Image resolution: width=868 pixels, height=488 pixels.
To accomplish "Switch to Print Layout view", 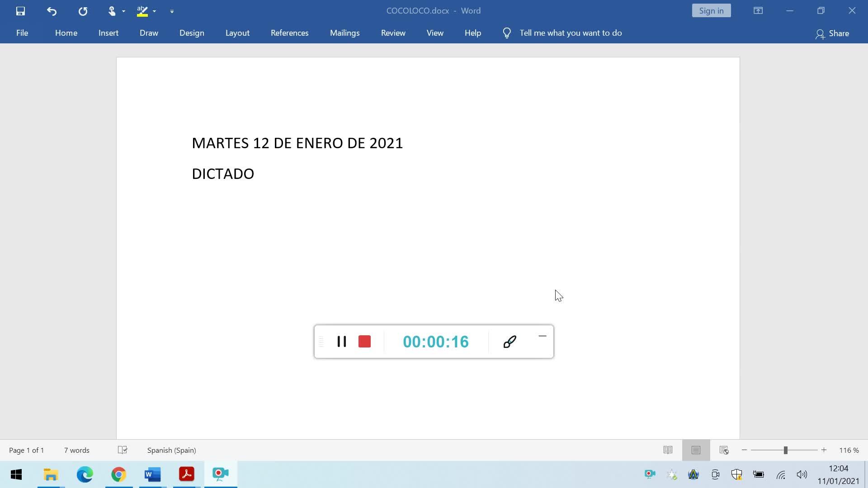I will click(696, 450).
